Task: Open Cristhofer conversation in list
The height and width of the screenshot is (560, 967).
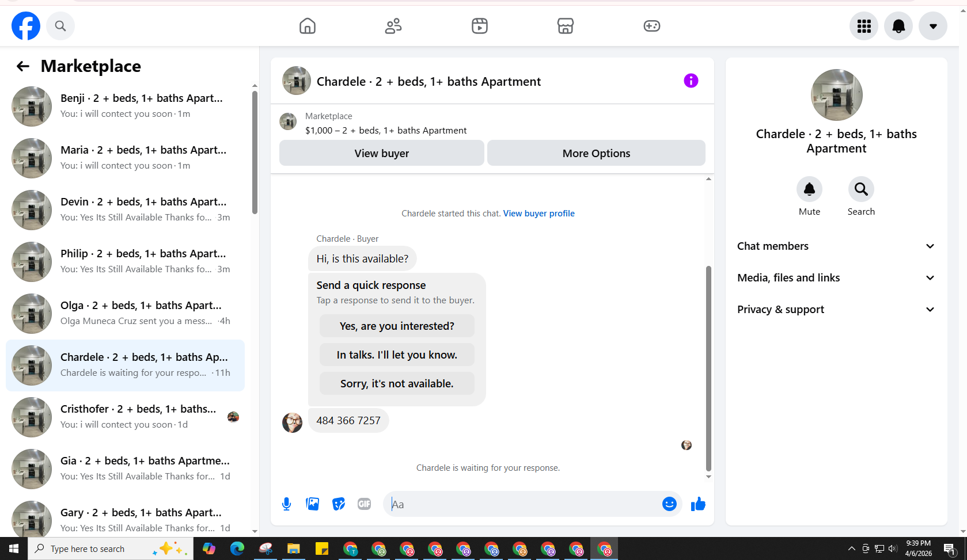Action: tap(125, 417)
